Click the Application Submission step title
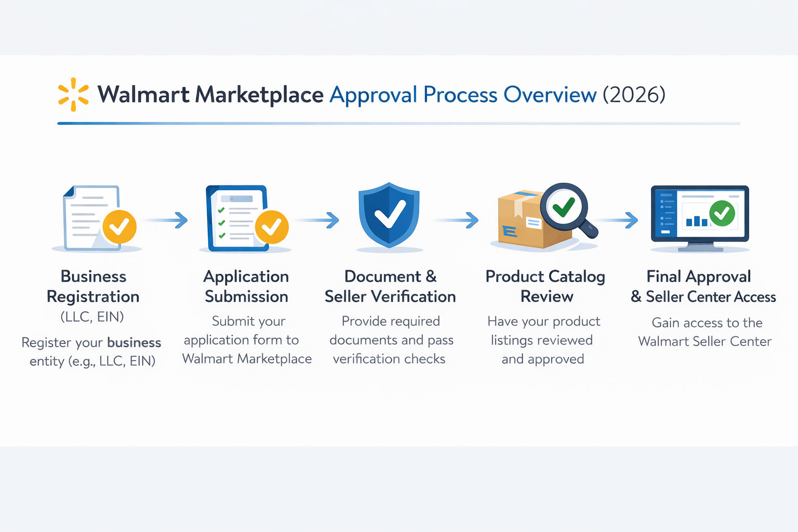Screen dimensions: 798x532 coord(246,286)
